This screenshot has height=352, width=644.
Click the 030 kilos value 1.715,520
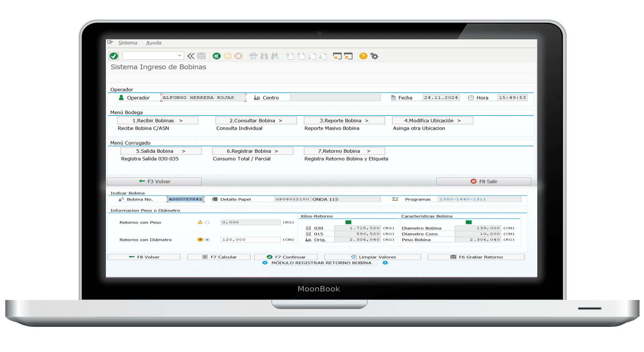click(358, 228)
